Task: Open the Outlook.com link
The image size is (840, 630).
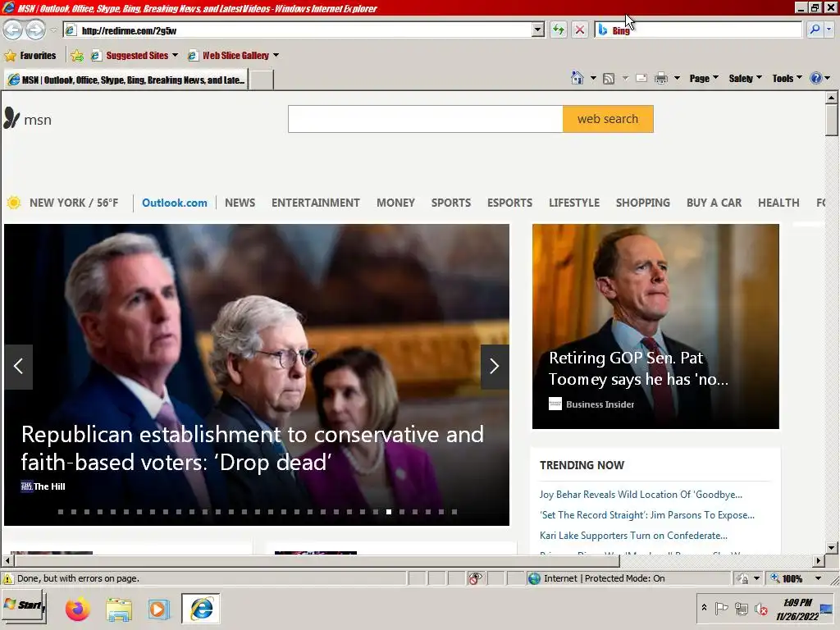Action: pos(174,203)
